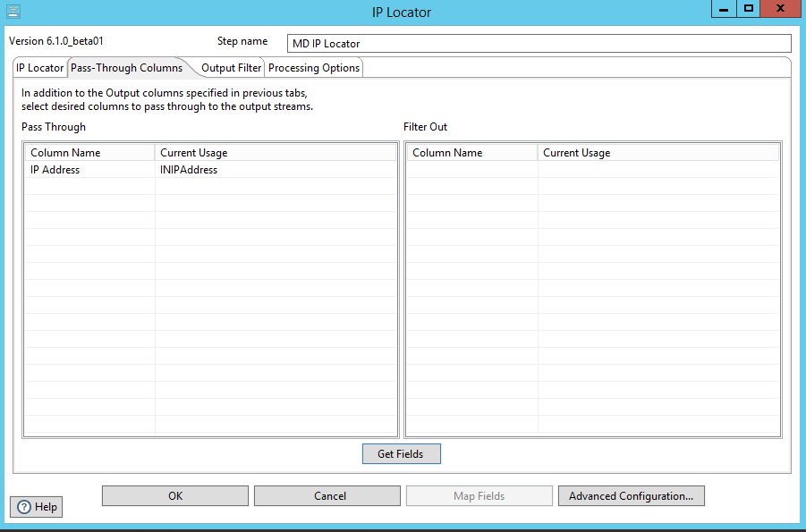Screen dimensions: 806x532
Task: Switch to the IP Locator tab
Action: tap(40, 68)
